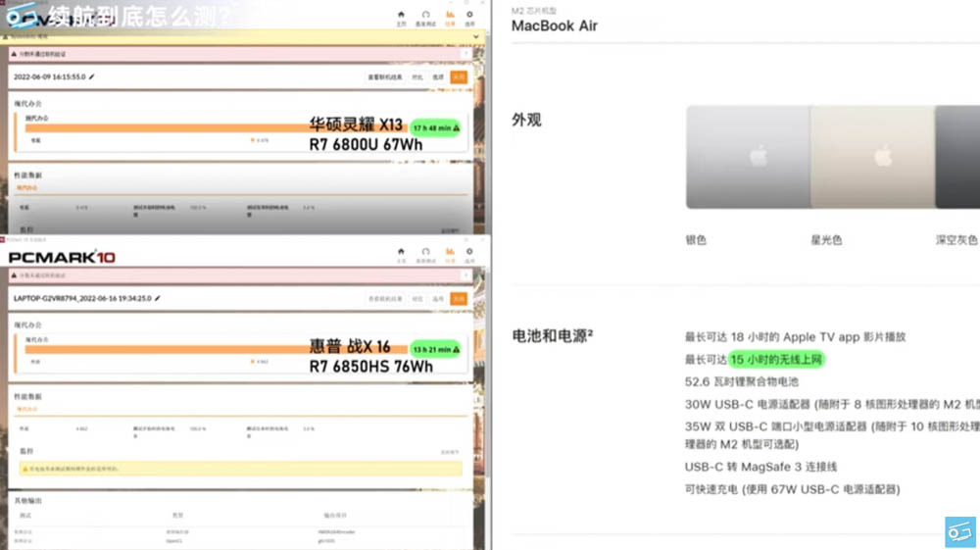Select the starlight MacBook Air image
The image size is (980, 550).
(872, 157)
